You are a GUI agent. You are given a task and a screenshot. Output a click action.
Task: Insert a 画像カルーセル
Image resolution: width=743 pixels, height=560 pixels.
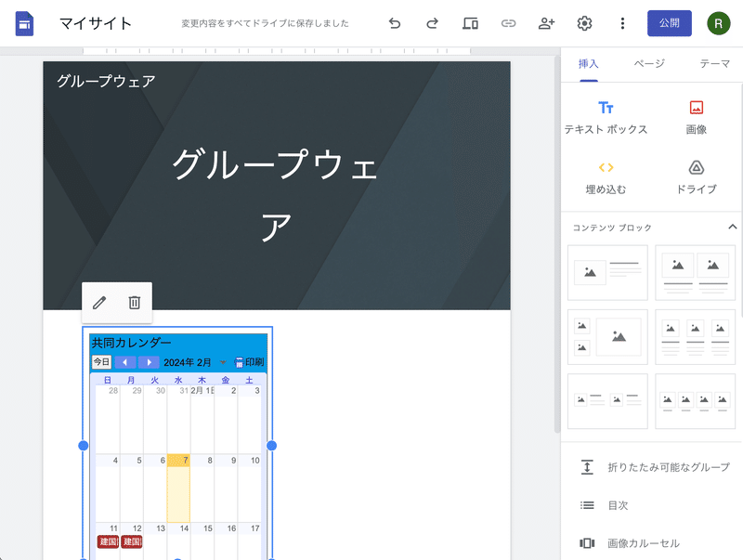point(630,543)
